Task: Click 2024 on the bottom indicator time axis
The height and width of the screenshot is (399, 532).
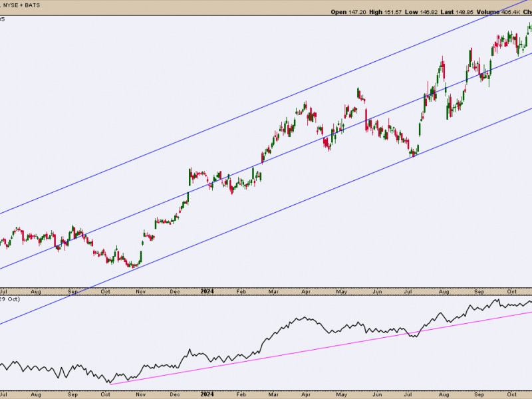Action: point(207,394)
